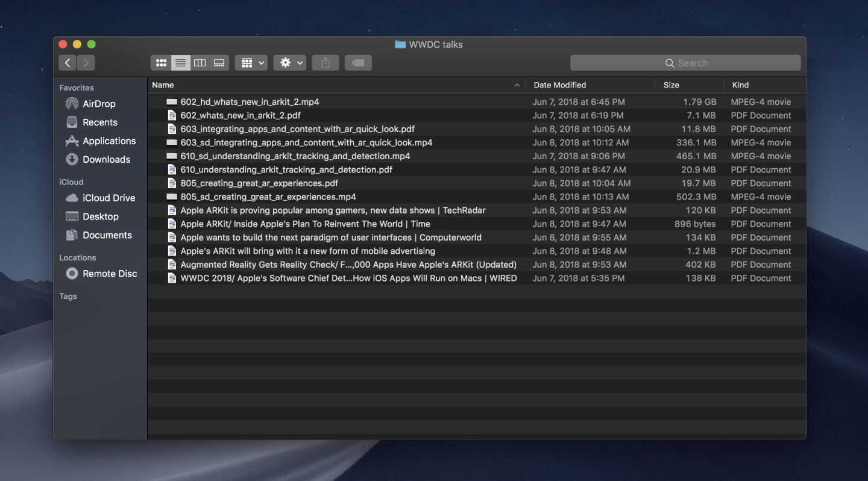Image resolution: width=868 pixels, height=481 pixels.
Task: Click the Favorites sidebar heading
Action: point(77,88)
